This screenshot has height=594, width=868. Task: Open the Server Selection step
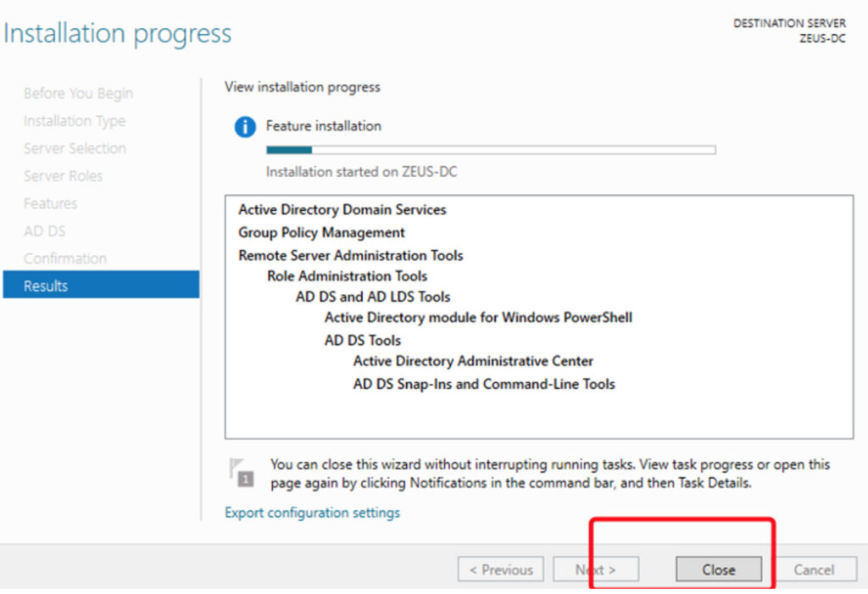coord(75,148)
